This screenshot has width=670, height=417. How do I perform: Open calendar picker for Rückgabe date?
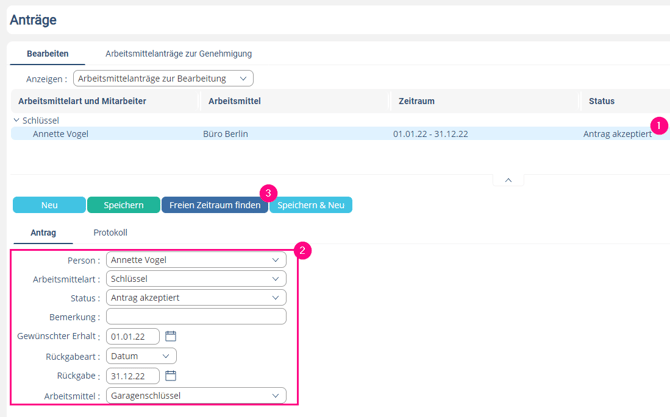pyautogui.click(x=170, y=376)
